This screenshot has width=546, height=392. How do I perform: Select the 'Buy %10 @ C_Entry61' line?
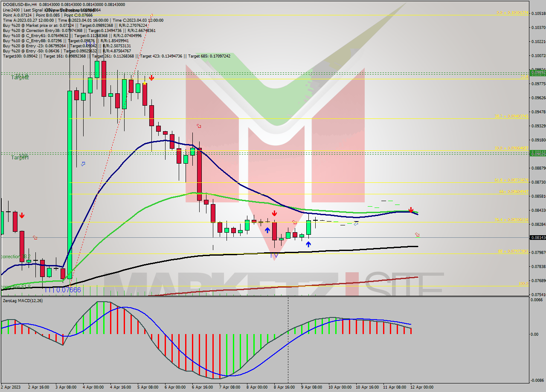[72, 35]
